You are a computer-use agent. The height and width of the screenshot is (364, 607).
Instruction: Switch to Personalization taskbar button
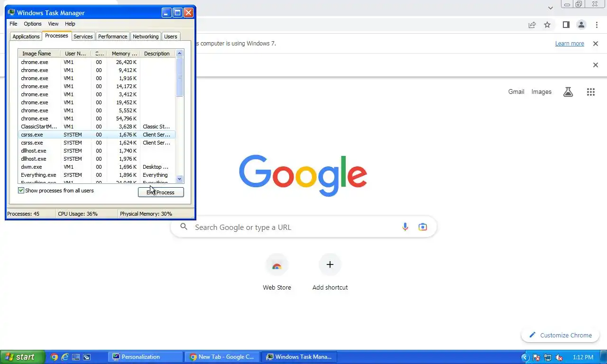[146, 357]
